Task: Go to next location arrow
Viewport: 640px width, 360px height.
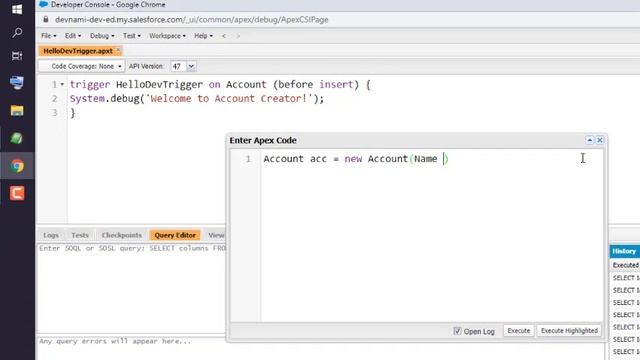Action: (238, 36)
